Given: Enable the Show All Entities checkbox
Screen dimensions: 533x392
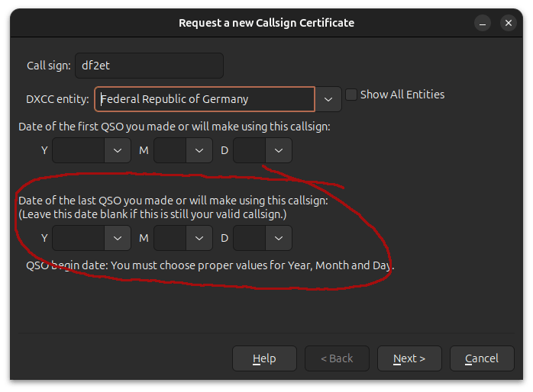Looking at the screenshot, I should tap(351, 95).
